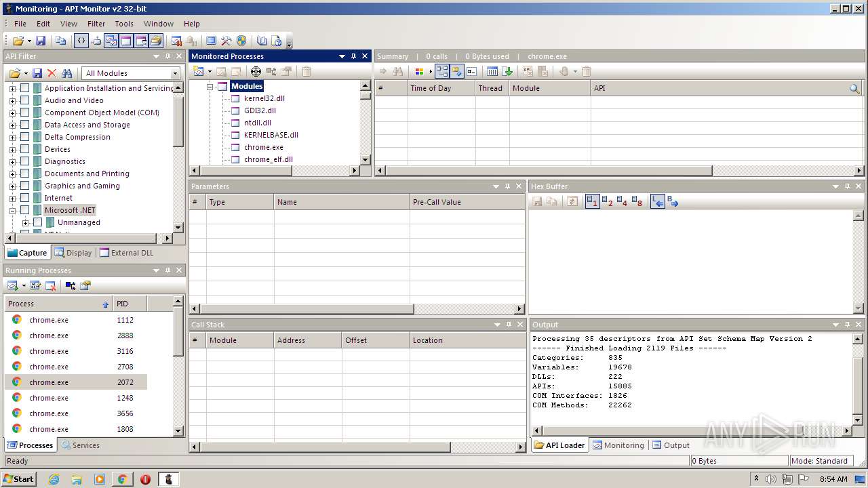Select the 4-byte grouping icon in Hex Buffer
868x488 pixels.
click(622, 201)
